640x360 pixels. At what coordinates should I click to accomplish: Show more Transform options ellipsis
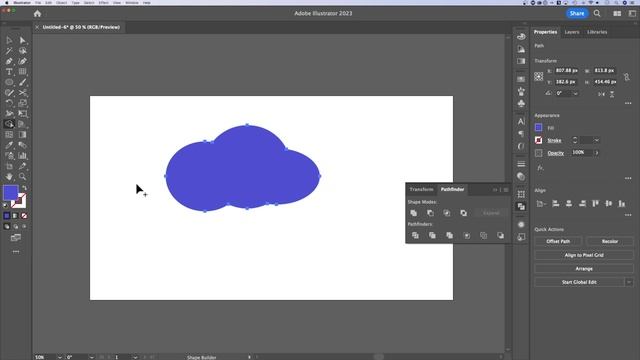click(628, 103)
